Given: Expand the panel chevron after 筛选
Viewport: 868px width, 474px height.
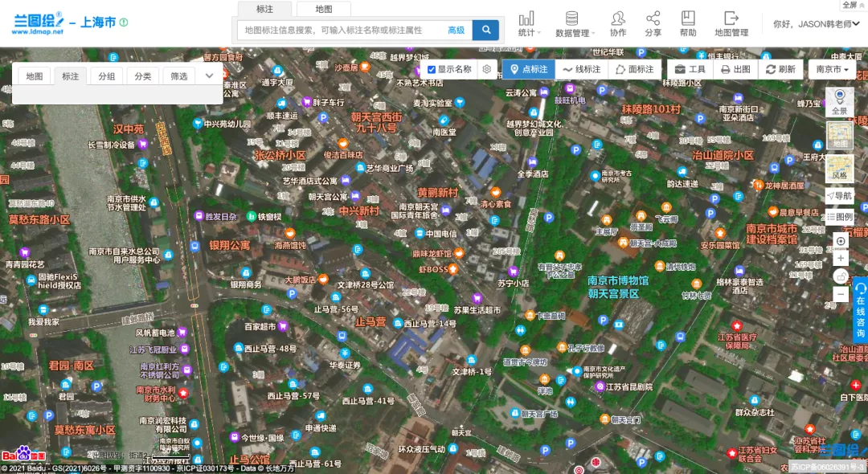Looking at the screenshot, I should point(209,76).
